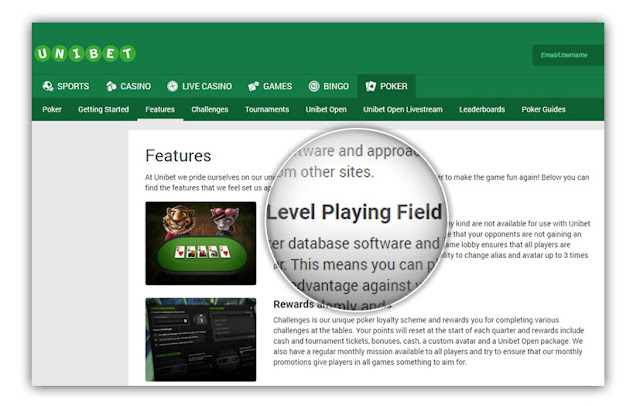This screenshot has width=640, height=406.
Task: Go to Getting Started page
Action: click(103, 109)
